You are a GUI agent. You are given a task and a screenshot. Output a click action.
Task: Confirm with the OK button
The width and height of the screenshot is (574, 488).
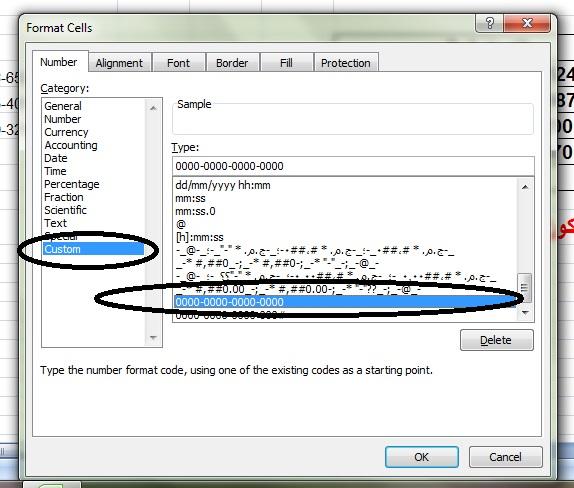(422, 457)
